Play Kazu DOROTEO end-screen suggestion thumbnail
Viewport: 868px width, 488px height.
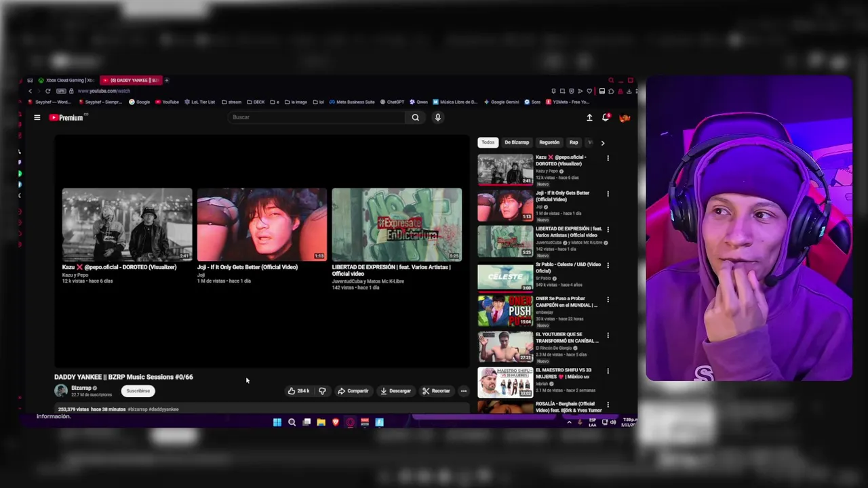pyautogui.click(x=127, y=225)
